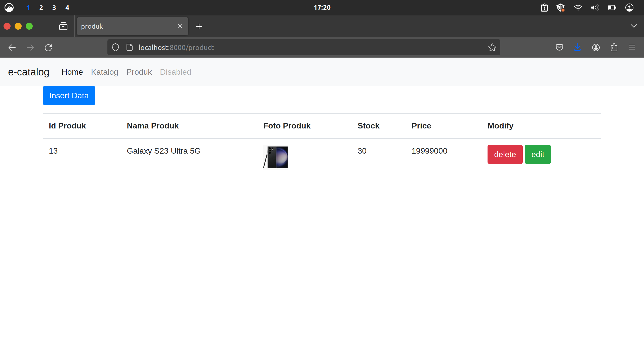644x362 pixels.
Task: Open the Katalog nav link
Action: 104,72
